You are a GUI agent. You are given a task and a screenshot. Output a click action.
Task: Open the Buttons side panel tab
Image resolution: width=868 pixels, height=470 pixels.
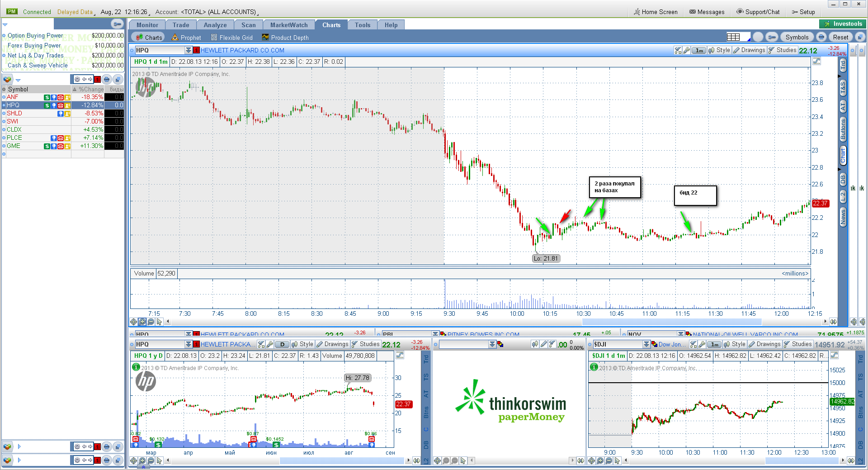click(x=843, y=129)
